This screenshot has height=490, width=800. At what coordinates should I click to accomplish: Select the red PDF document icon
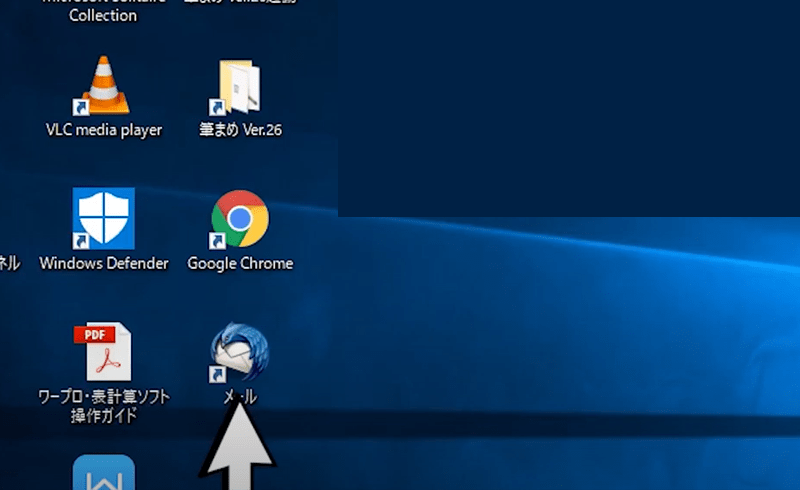point(103,351)
